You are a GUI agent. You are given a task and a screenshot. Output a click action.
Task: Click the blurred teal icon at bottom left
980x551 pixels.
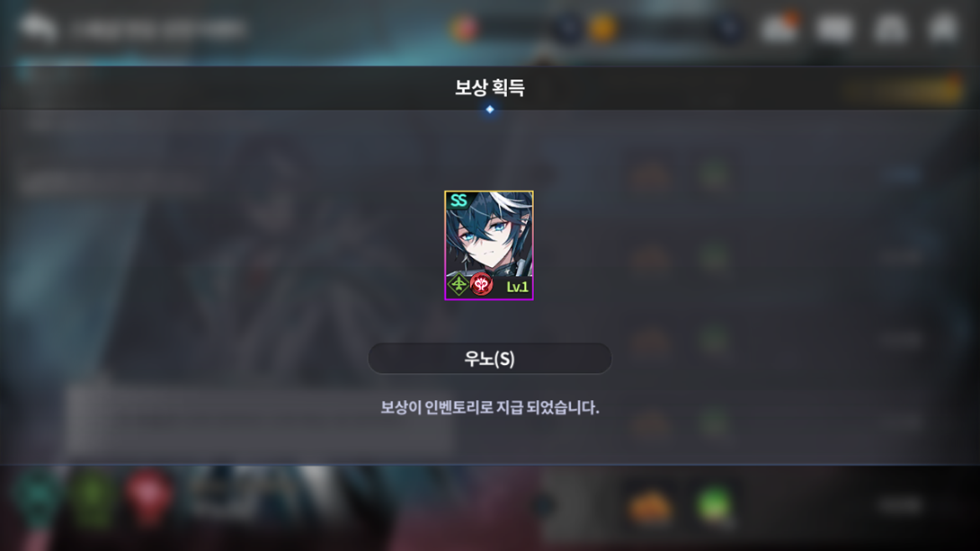38,498
